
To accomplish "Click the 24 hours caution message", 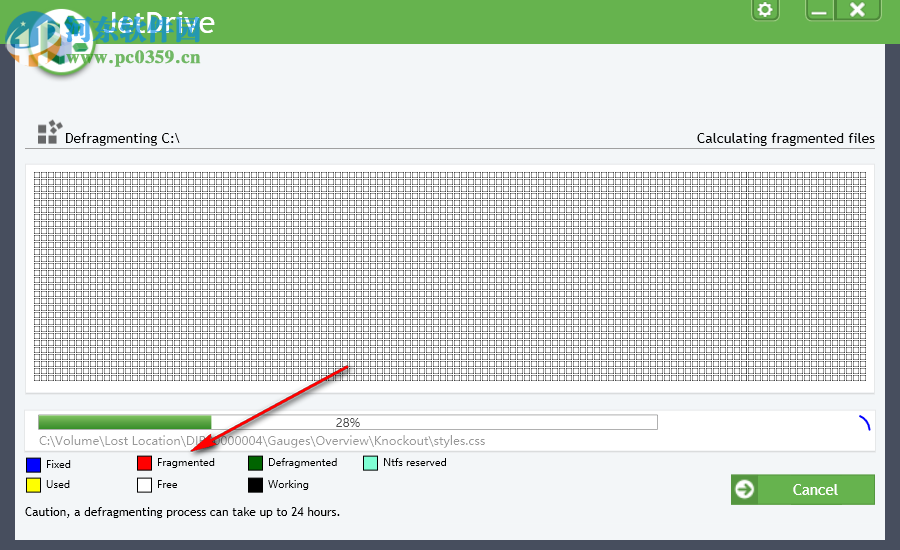I will [183, 512].
